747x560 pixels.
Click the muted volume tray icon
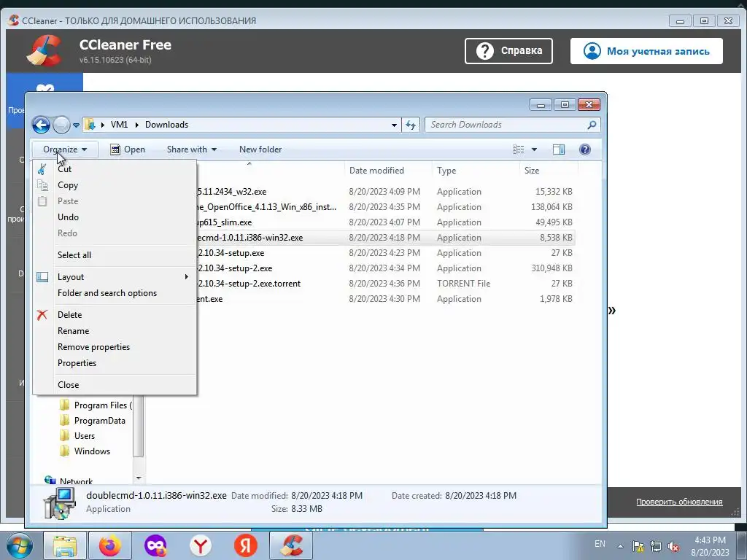pos(673,546)
